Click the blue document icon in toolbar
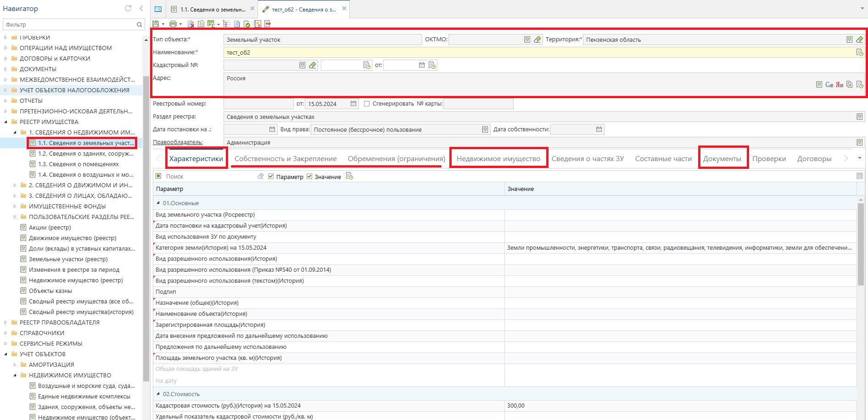 237,24
